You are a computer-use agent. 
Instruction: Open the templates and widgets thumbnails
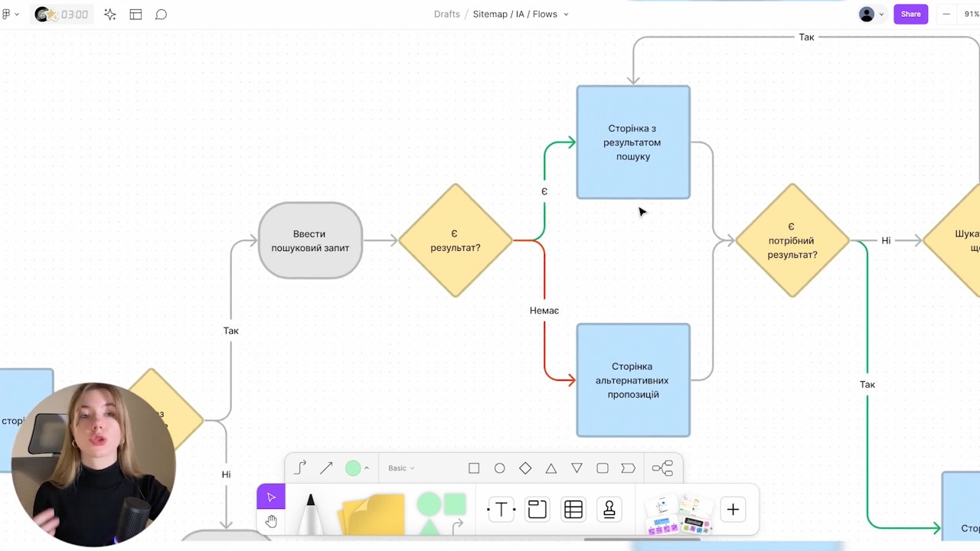click(679, 514)
